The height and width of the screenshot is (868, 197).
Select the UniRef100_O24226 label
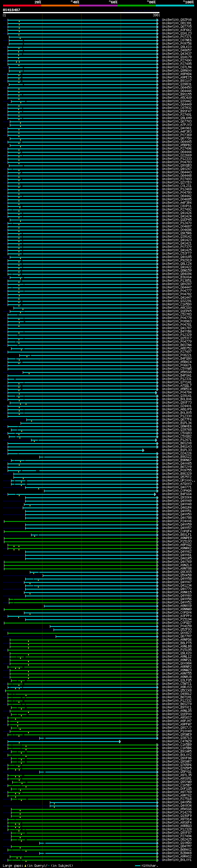coord(176,453)
